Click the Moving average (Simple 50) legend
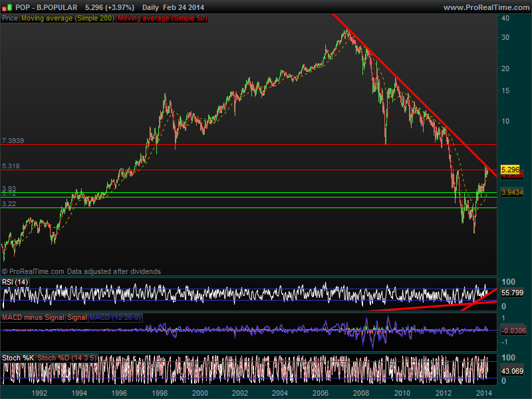The width and height of the screenshot is (532, 399). click(162, 19)
